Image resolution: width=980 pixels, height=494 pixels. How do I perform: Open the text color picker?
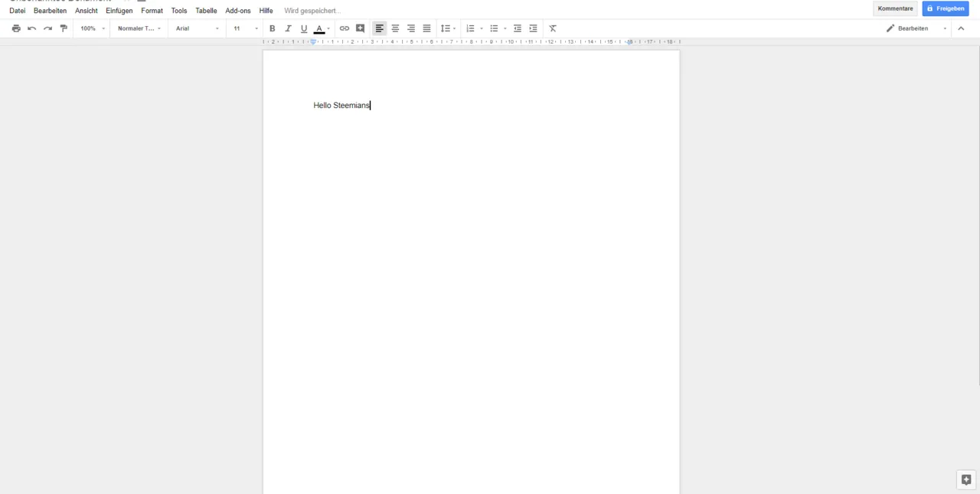coord(322,28)
